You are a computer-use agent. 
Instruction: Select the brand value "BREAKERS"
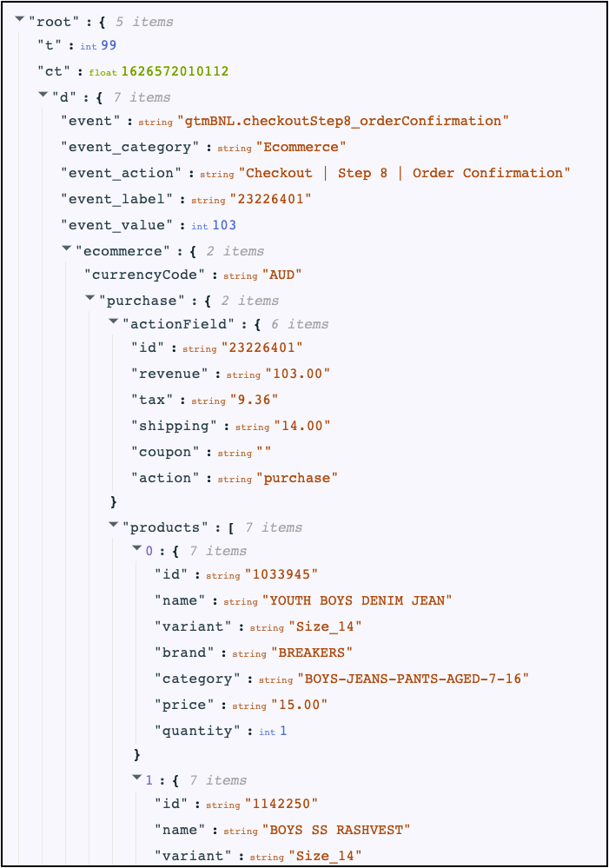(312, 653)
